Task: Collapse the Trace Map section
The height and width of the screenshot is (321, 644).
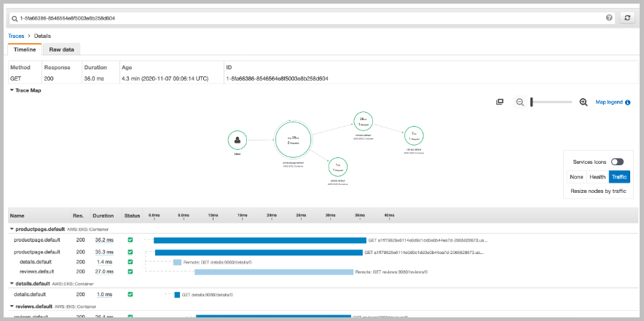Action: coord(12,90)
